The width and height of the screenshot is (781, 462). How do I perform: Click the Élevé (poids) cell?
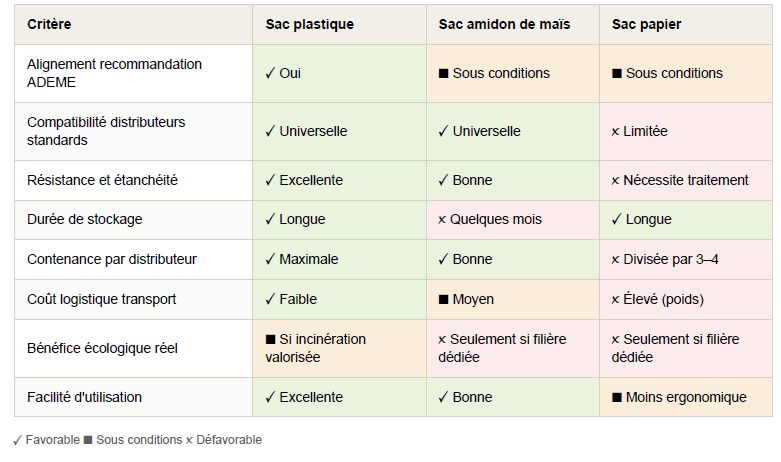tap(686, 299)
